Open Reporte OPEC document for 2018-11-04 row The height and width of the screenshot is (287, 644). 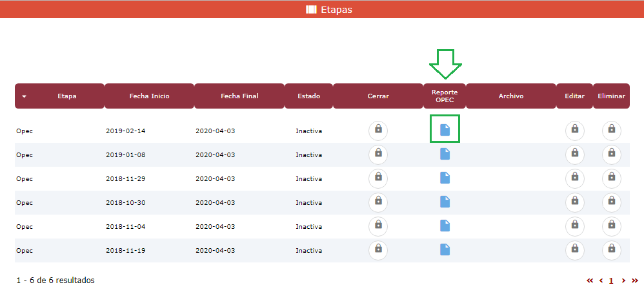[x=445, y=226]
